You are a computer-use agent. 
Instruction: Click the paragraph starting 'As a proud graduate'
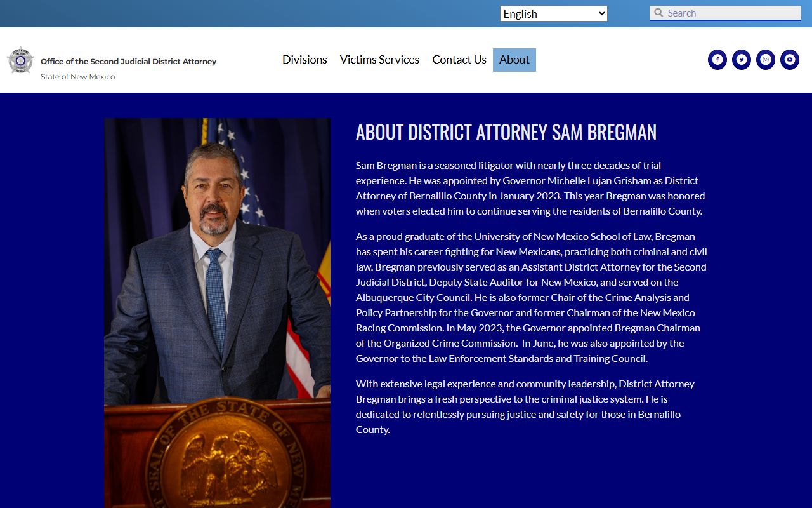pos(532,297)
